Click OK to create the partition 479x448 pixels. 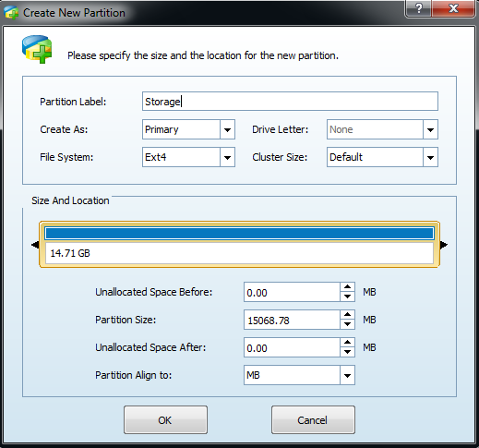click(165, 420)
